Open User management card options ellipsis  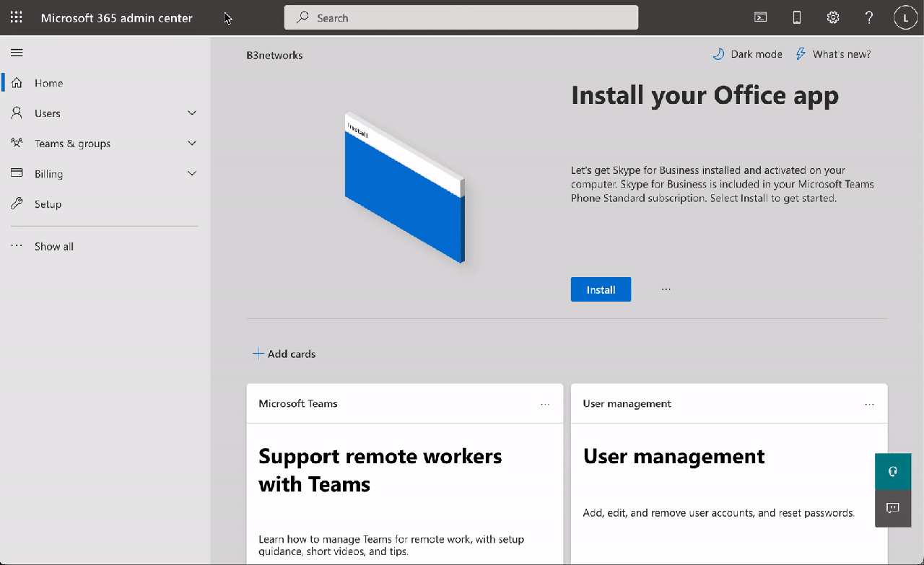(x=869, y=404)
